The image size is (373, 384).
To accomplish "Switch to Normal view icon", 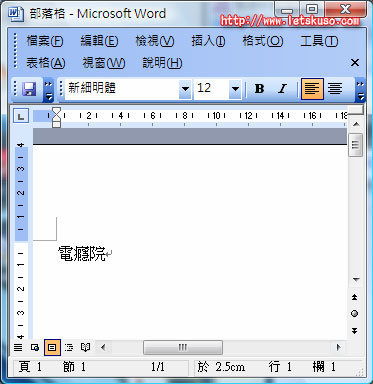I will [18, 348].
